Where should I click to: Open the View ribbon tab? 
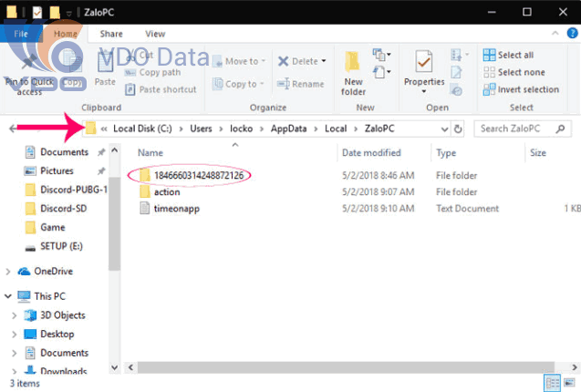pyautogui.click(x=155, y=34)
